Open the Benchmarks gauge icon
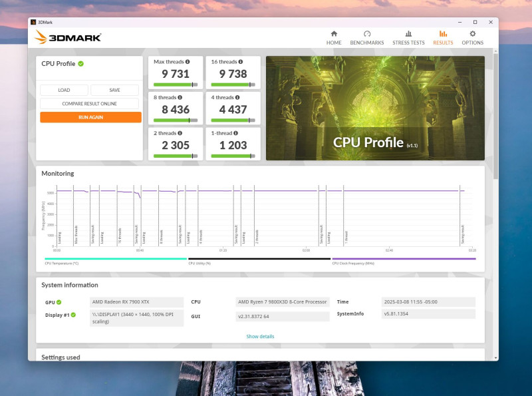The image size is (532, 396). 367,34
